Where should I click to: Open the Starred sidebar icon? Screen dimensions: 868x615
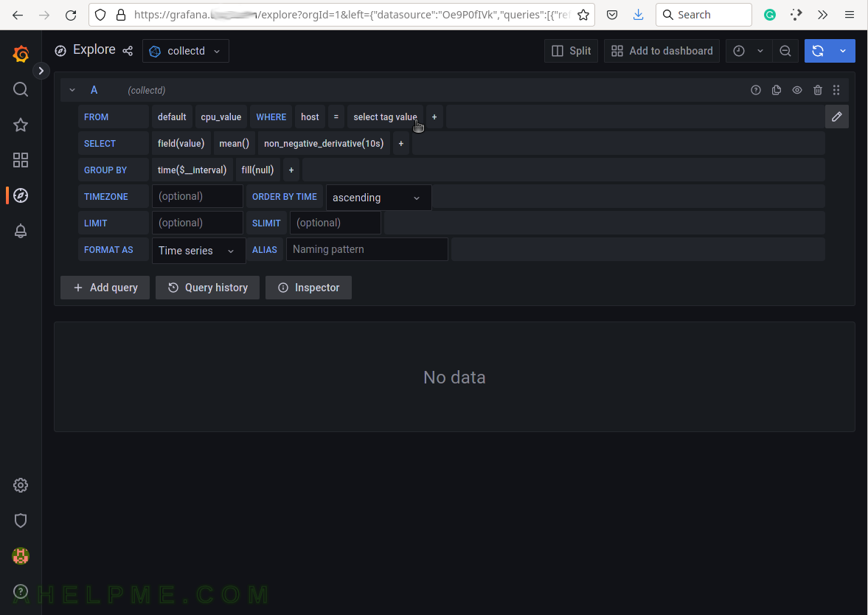(21, 125)
